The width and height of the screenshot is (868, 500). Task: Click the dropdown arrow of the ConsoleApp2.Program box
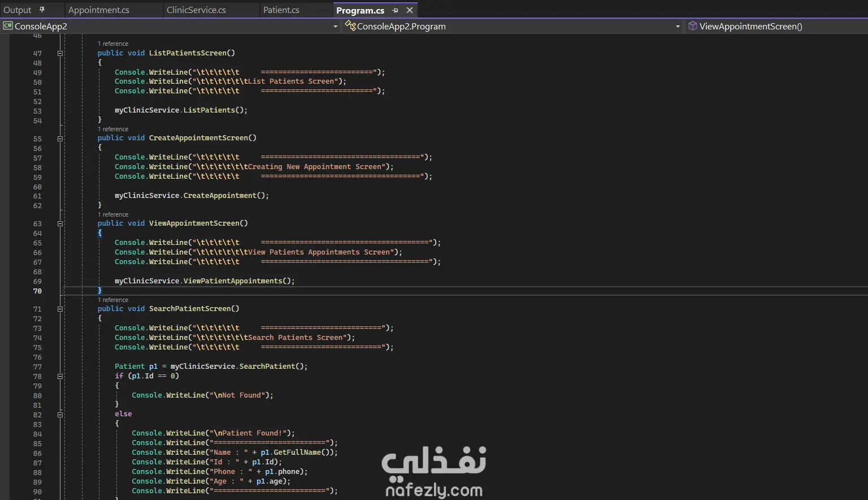[x=678, y=26]
